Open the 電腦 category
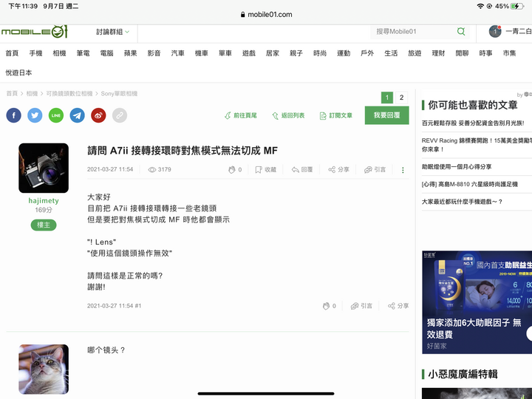Screen dimensions: 532x399 tap(106, 53)
